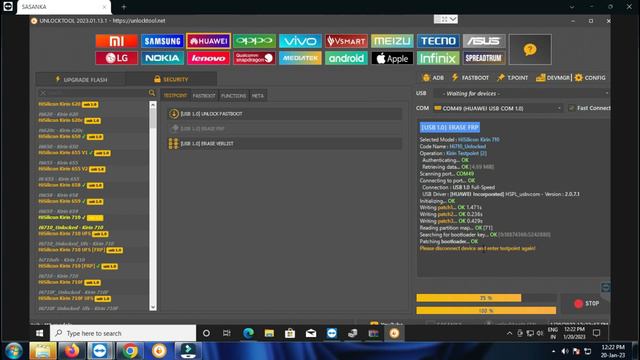This screenshot has width=640, height=360.
Task: Open the OPPO brand section
Action: point(254,41)
